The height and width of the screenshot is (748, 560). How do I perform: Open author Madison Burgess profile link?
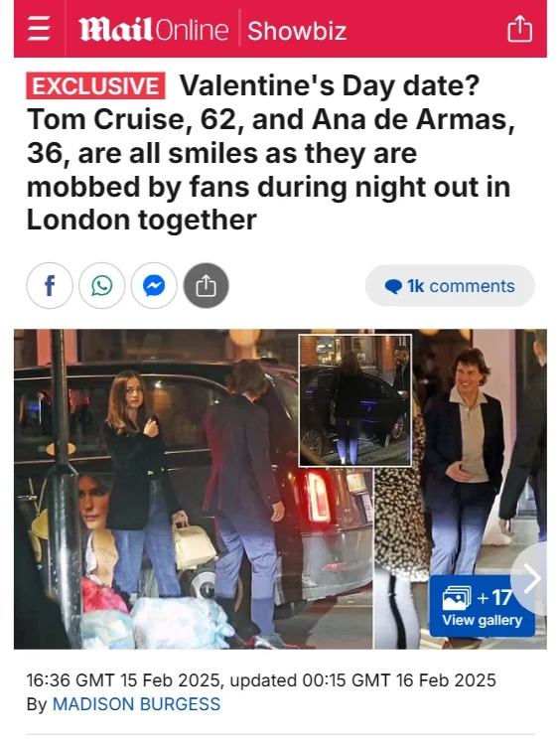[136, 704]
